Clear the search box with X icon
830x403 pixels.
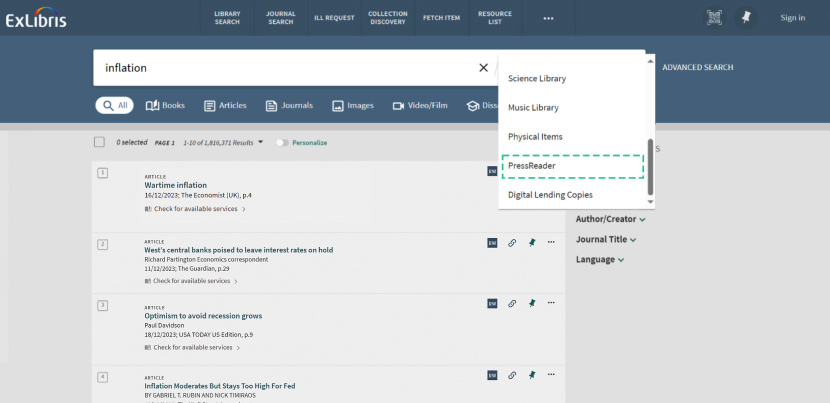(x=483, y=68)
